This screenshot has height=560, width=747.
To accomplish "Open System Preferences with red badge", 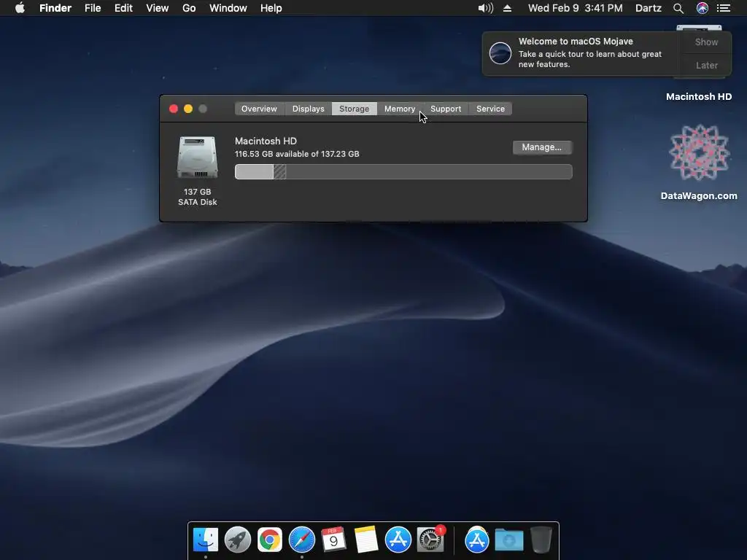I will coord(430,540).
